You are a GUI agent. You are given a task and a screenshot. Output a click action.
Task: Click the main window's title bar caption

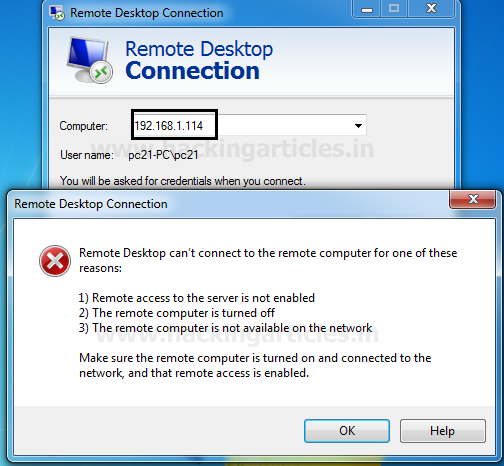pyautogui.click(x=147, y=13)
